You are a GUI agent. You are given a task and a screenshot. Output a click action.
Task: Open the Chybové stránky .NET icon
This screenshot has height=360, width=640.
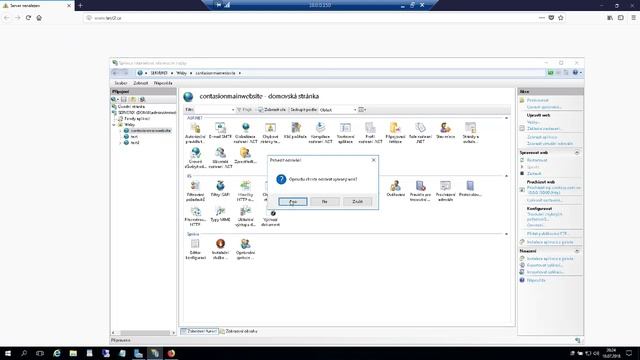[x=270, y=132]
